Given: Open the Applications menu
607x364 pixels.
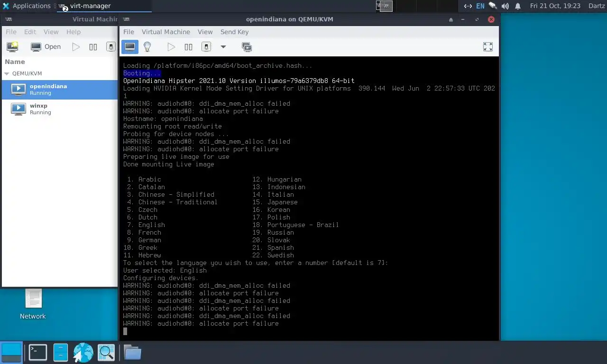Looking at the screenshot, I should 26,6.
